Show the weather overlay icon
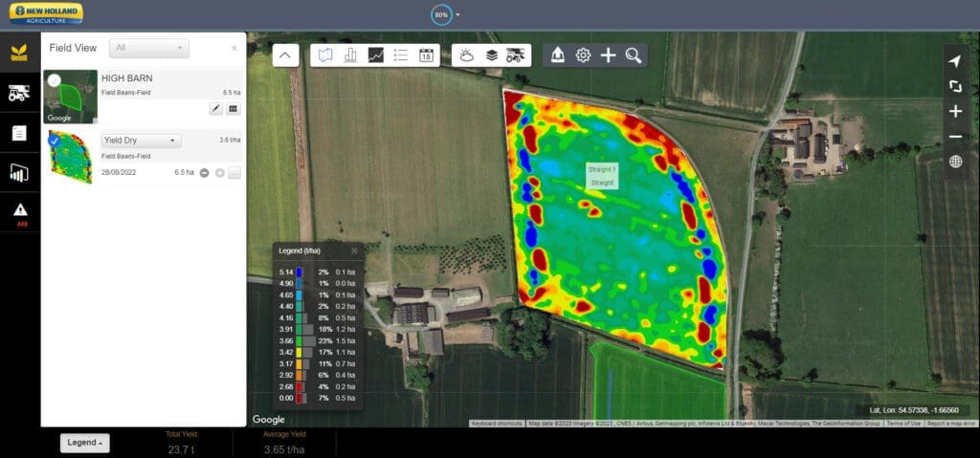This screenshot has width=980, height=458. tap(467, 55)
